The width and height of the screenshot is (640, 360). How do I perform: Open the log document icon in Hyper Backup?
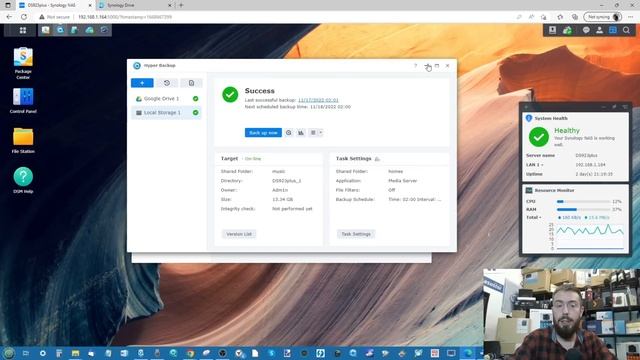tap(191, 83)
